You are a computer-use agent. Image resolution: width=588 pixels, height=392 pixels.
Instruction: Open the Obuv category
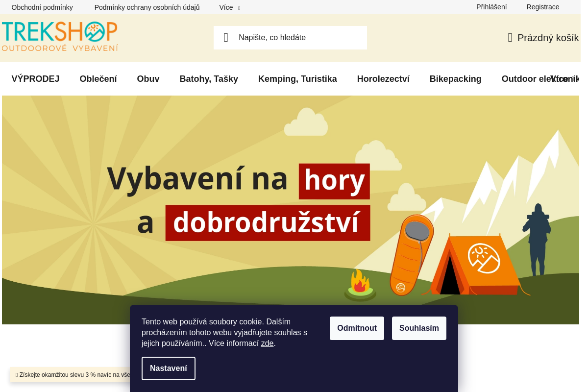(148, 79)
